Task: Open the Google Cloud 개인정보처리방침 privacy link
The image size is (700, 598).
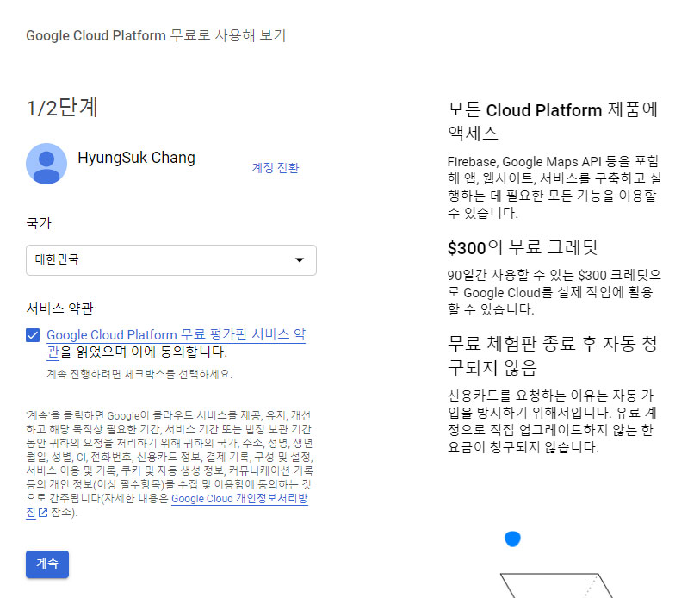Action: 167,505
